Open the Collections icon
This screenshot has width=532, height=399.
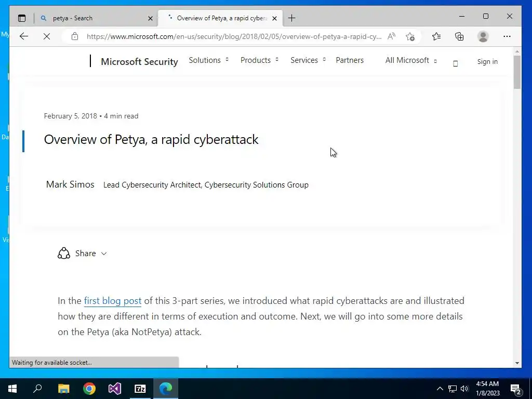pos(459,36)
